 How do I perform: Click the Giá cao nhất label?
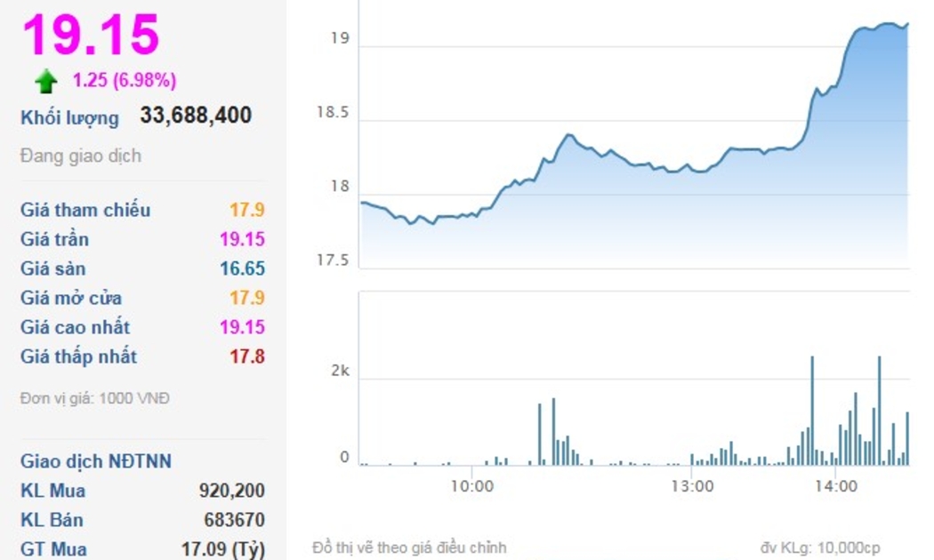pyautogui.click(x=75, y=328)
